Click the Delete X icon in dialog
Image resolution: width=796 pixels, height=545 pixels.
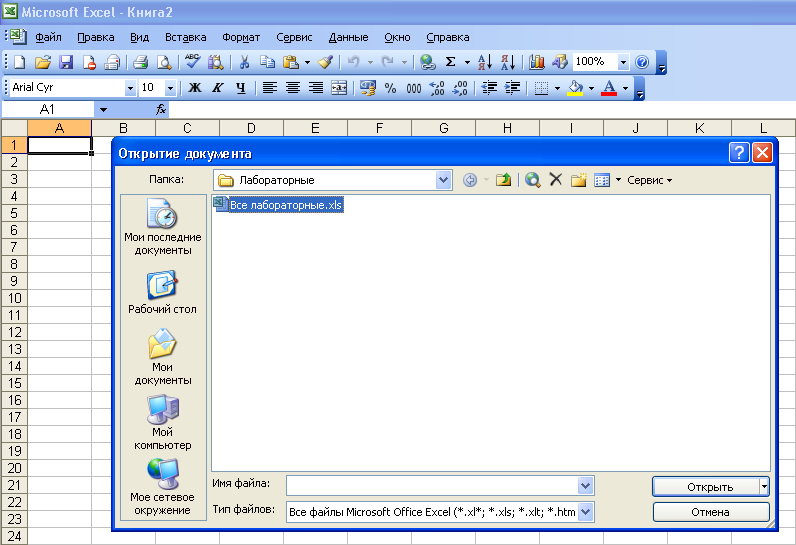(x=556, y=179)
